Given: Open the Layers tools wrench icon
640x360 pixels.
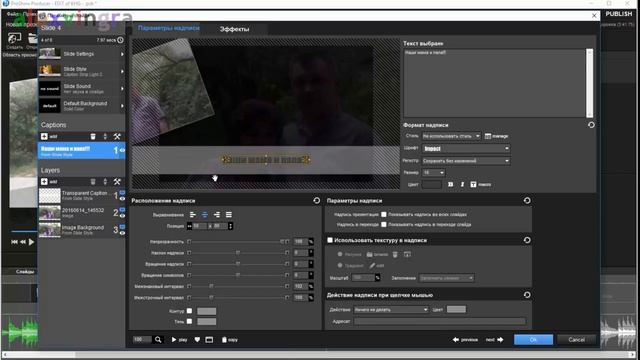Looking at the screenshot, I should point(117,182).
